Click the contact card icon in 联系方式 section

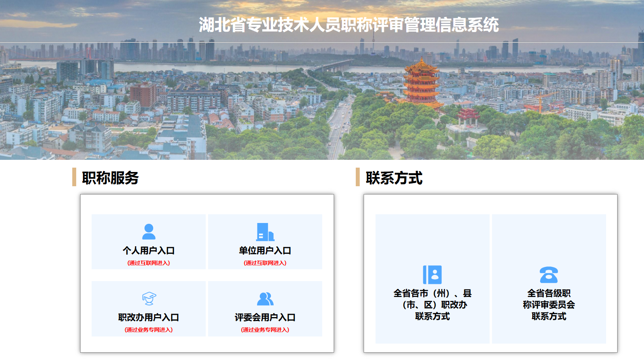(433, 275)
